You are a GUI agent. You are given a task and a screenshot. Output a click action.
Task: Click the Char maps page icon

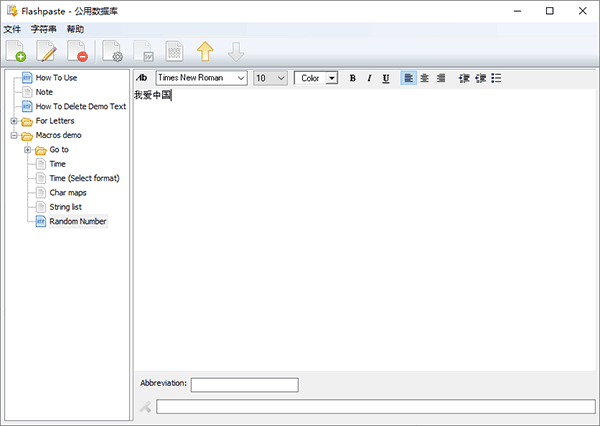[x=41, y=193]
